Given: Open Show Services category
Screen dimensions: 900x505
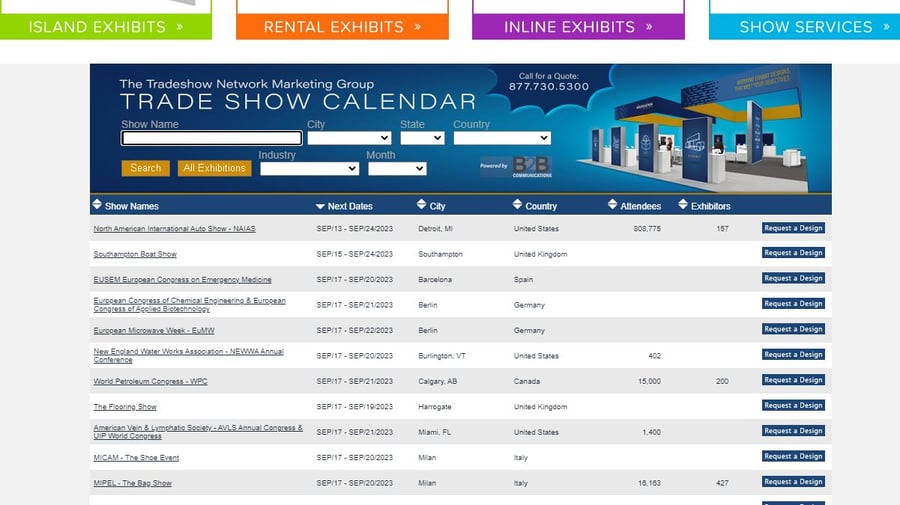Looking at the screenshot, I should tap(805, 26).
